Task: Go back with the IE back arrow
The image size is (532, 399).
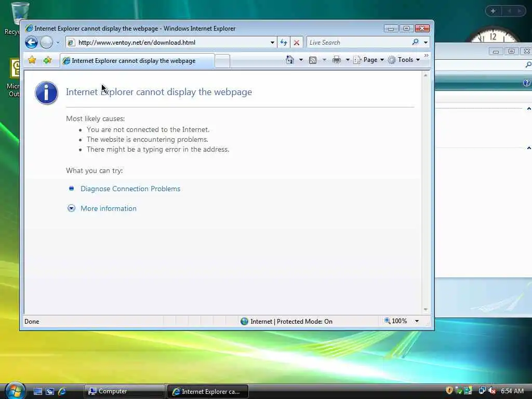Action: (x=31, y=43)
